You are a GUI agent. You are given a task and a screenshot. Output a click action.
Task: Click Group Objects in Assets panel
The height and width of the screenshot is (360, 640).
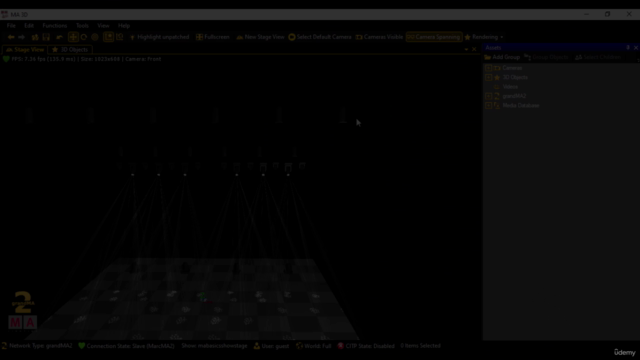(546, 58)
